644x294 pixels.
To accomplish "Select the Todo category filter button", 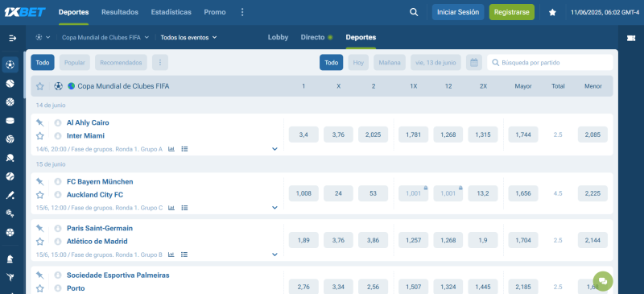I will point(43,63).
